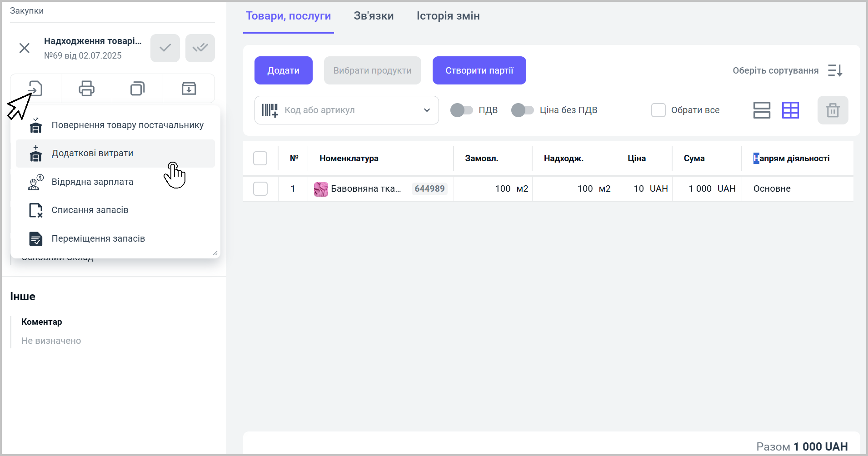868x456 pixels.
Task: Enable the Ціна без ПДВ switch
Action: click(x=522, y=110)
